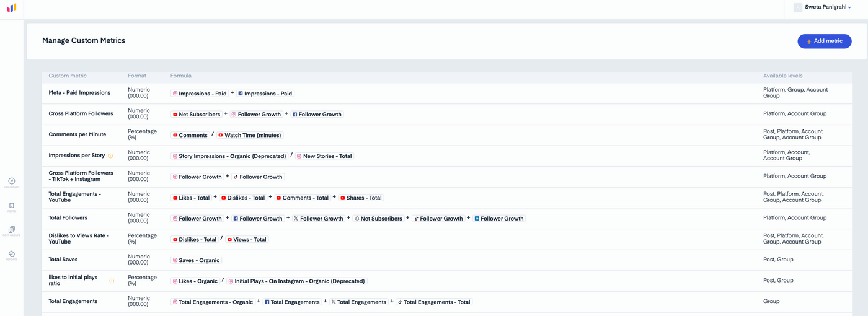Click the Formula column header
Image resolution: width=868 pixels, height=316 pixels.
(181, 76)
